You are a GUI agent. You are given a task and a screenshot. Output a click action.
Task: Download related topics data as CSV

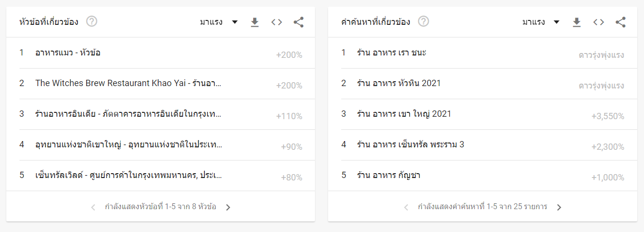(255, 22)
